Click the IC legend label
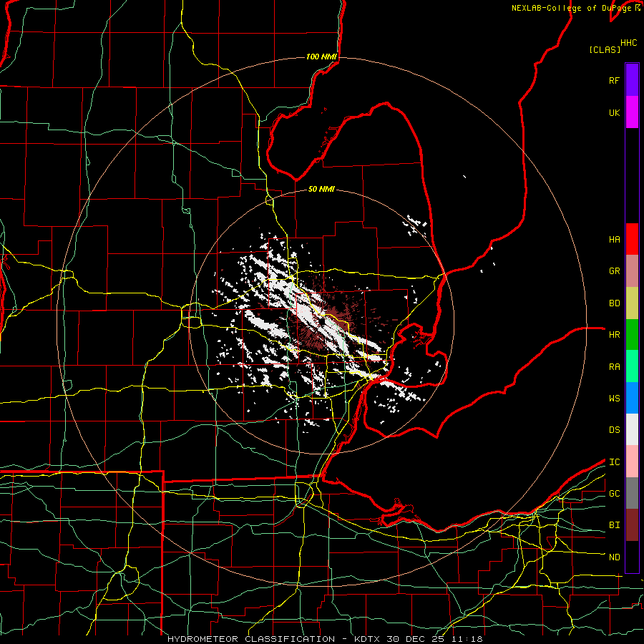The height and width of the screenshot is (644, 644). point(614,462)
